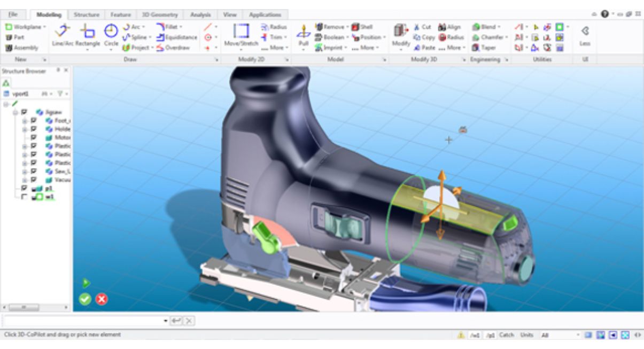Uncheck the p1 part checkbox
Image resolution: width=644 pixels, height=349 pixels.
pos(24,189)
